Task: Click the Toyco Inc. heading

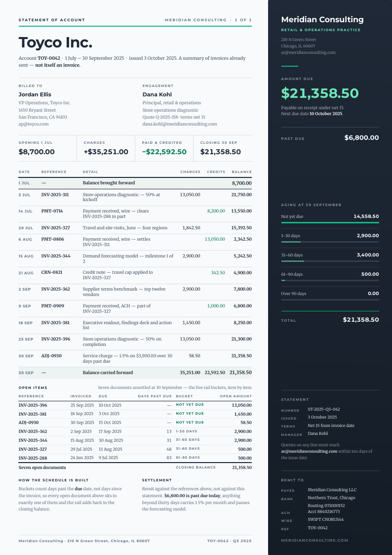Action: (55, 43)
